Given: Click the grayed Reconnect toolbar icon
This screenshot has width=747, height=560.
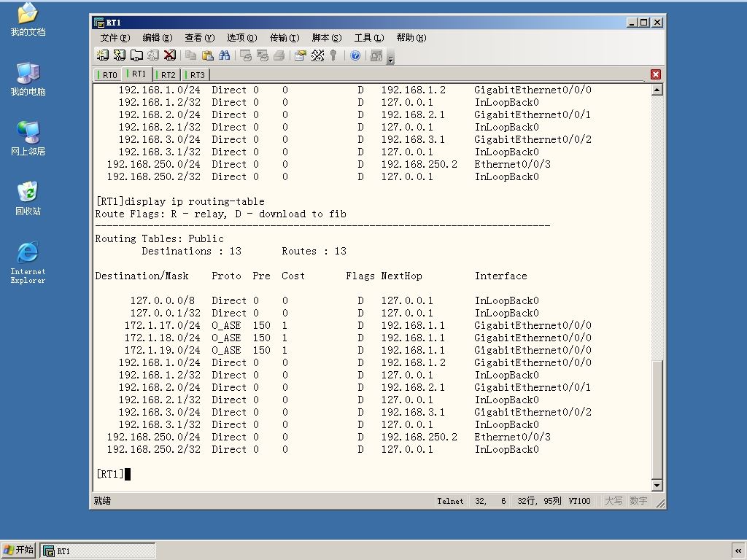Looking at the screenshot, I should pyautogui.click(x=153, y=55).
